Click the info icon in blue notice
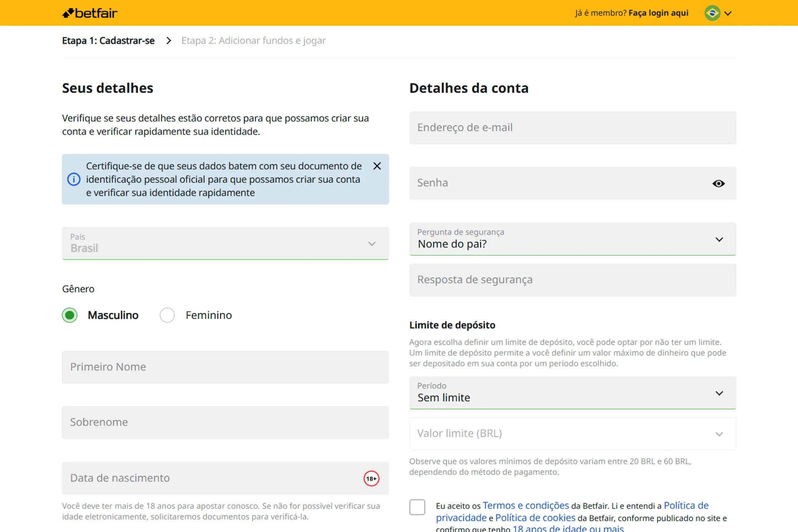Screen dimensions: 798x532 coord(74,179)
